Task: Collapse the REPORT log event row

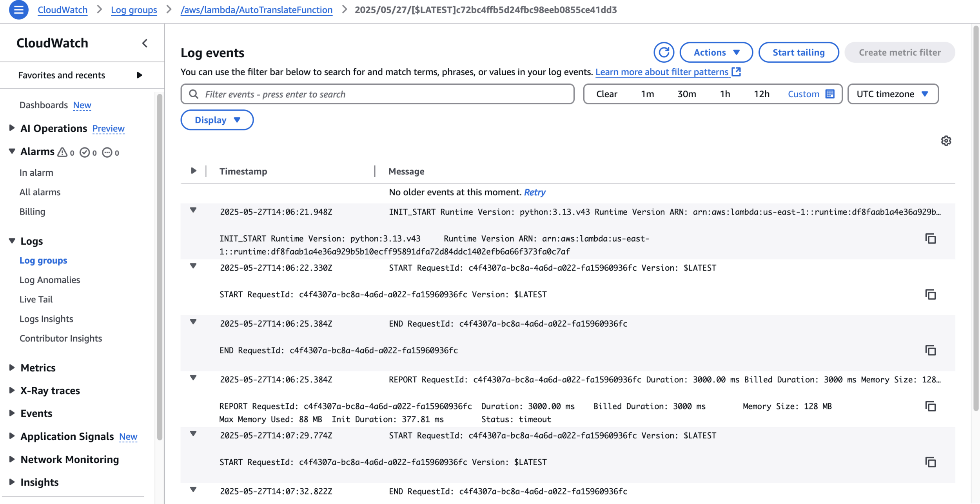Action: tap(193, 378)
